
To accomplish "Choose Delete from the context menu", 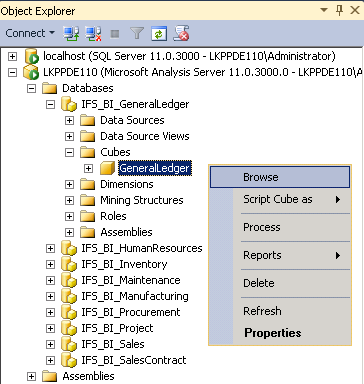I will point(280,283).
